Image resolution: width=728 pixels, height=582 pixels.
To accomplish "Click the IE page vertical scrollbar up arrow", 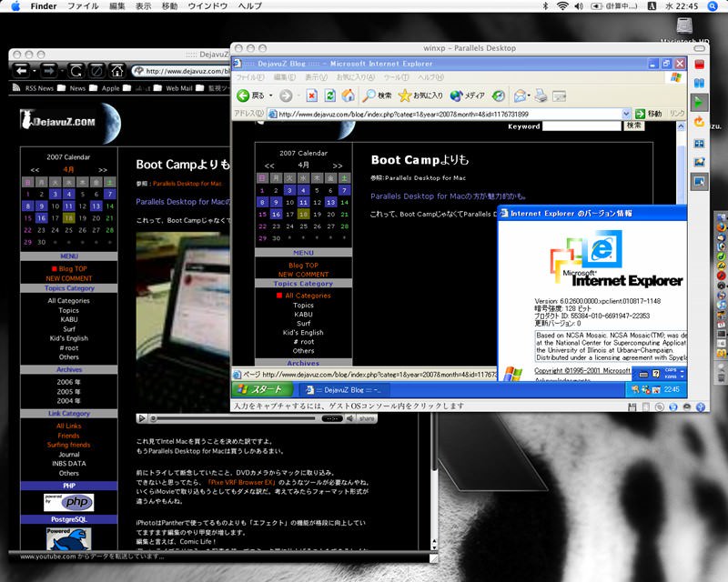I will coord(681,126).
